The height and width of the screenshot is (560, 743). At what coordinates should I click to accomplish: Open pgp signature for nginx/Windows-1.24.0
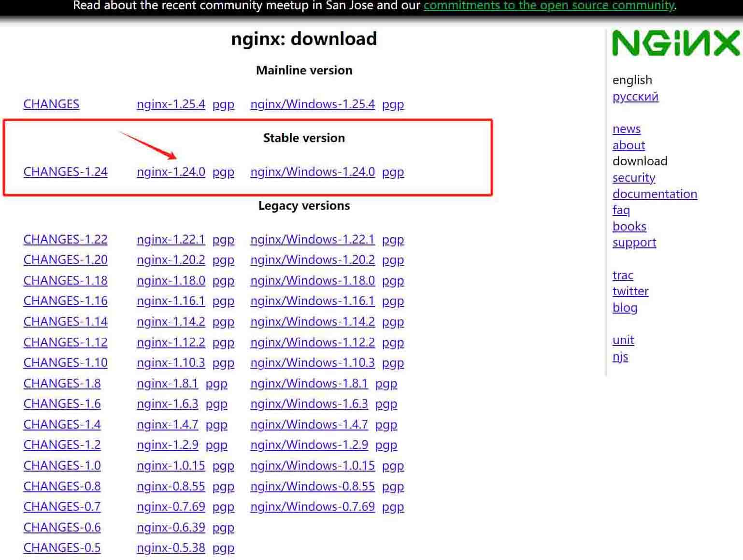pos(393,172)
